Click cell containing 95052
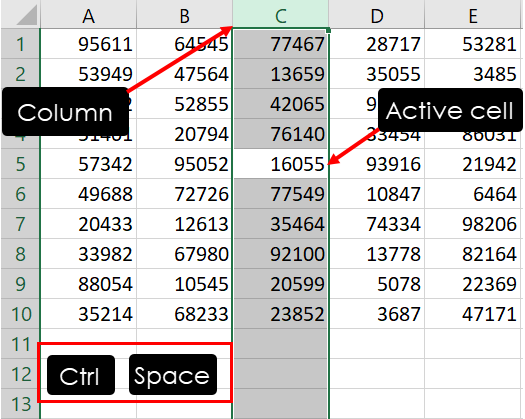Image resolution: width=525 pixels, height=419 pixels. tap(184, 164)
